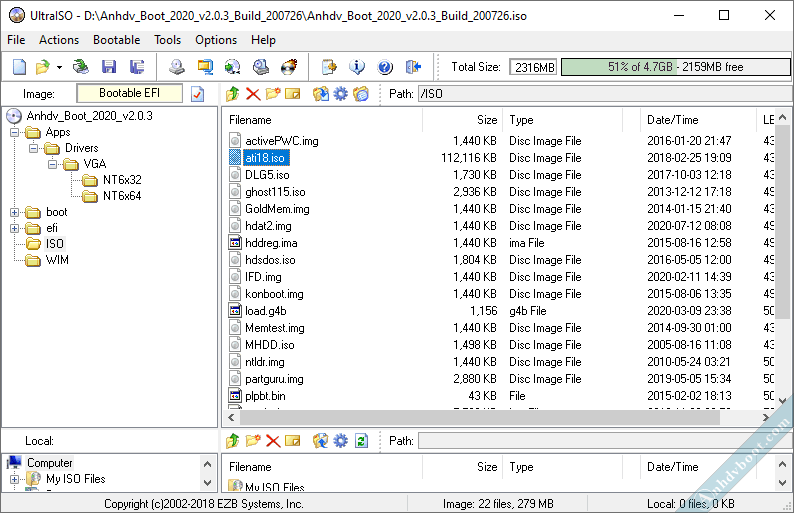Click the Save As icon
This screenshot has height=513, width=794.
pyautogui.click(x=137, y=67)
